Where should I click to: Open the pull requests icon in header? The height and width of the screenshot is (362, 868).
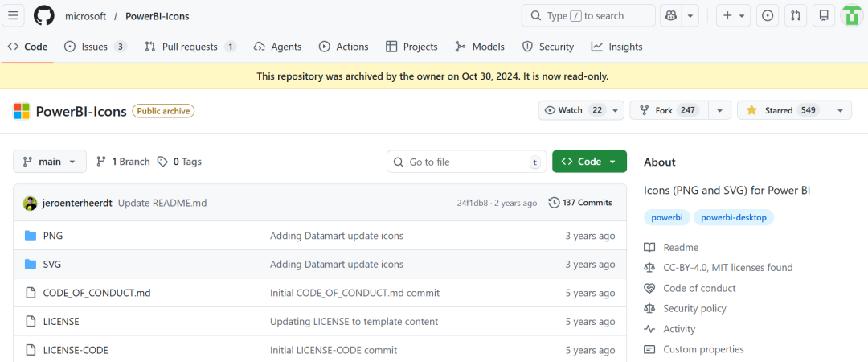pyautogui.click(x=795, y=15)
